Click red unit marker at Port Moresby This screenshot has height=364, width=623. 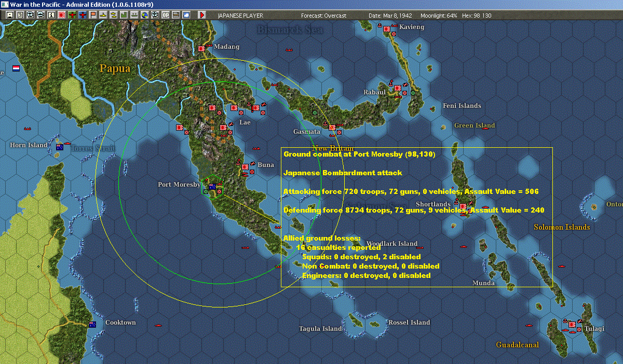(x=219, y=192)
